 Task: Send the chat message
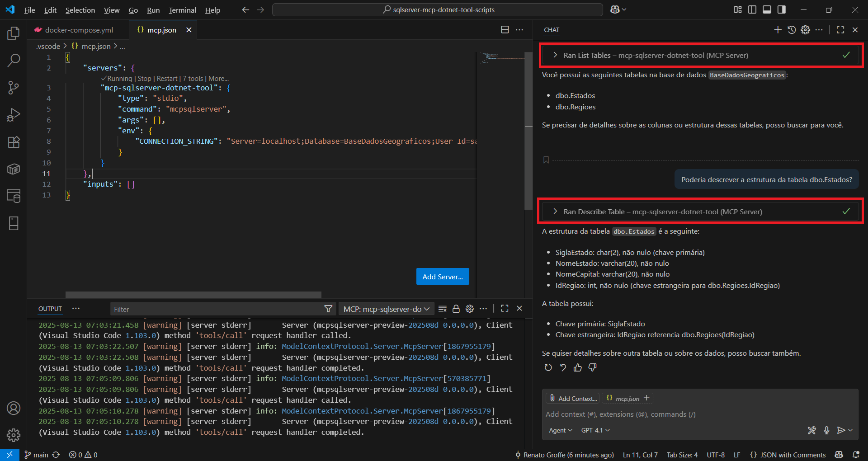pos(841,430)
